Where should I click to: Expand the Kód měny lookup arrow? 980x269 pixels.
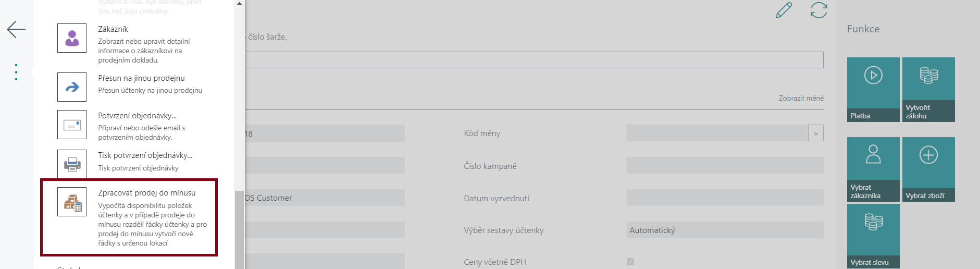click(x=816, y=133)
